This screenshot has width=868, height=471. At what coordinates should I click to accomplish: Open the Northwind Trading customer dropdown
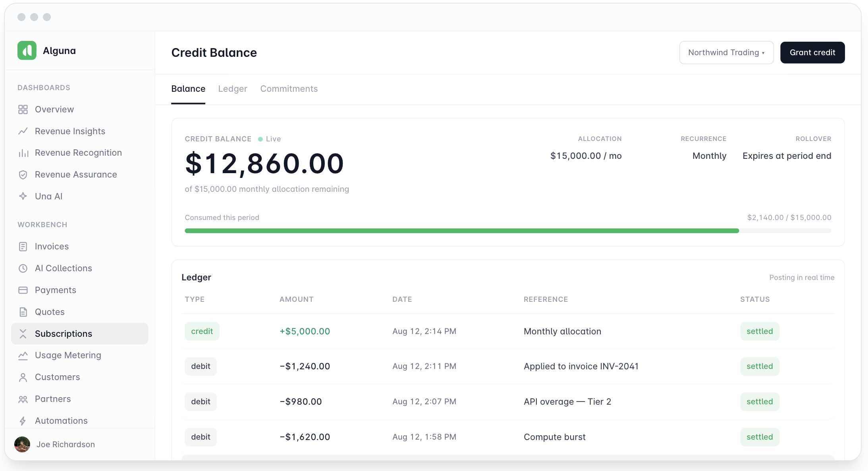(x=726, y=52)
